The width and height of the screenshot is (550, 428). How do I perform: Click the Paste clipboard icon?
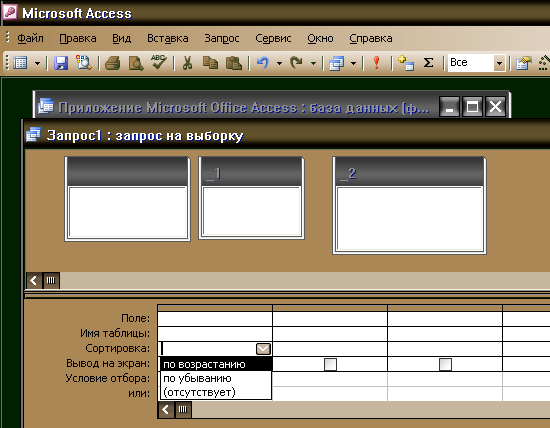click(234, 63)
